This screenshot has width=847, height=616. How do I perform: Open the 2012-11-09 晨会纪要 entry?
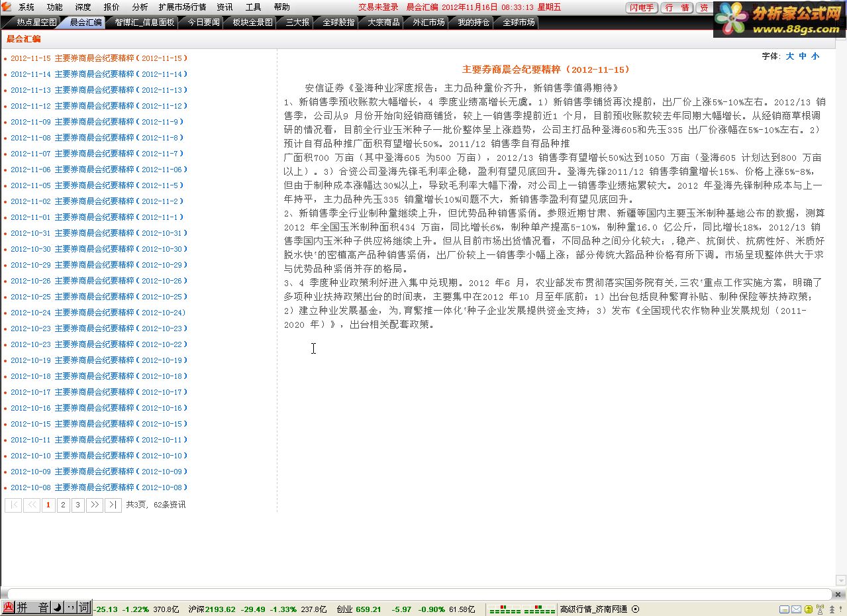pos(97,122)
